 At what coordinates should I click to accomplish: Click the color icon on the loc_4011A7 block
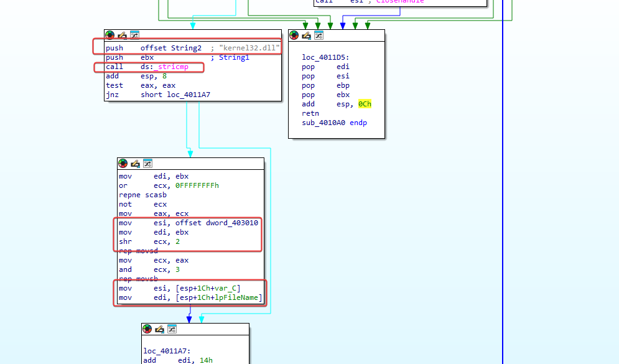coord(147,329)
